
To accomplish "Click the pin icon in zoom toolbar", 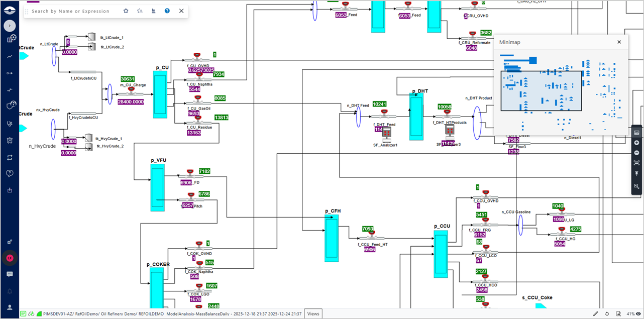I will [636, 173].
